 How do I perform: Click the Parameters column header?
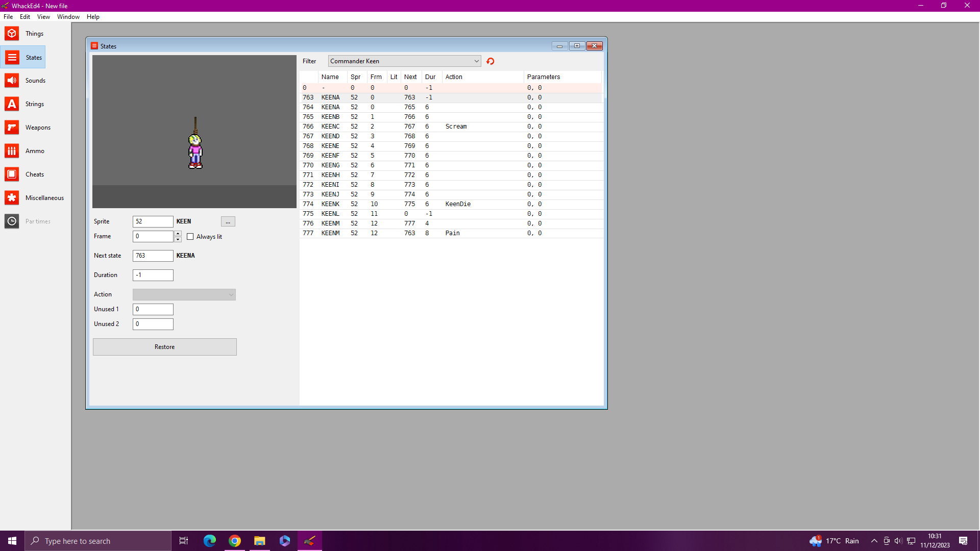(x=562, y=77)
